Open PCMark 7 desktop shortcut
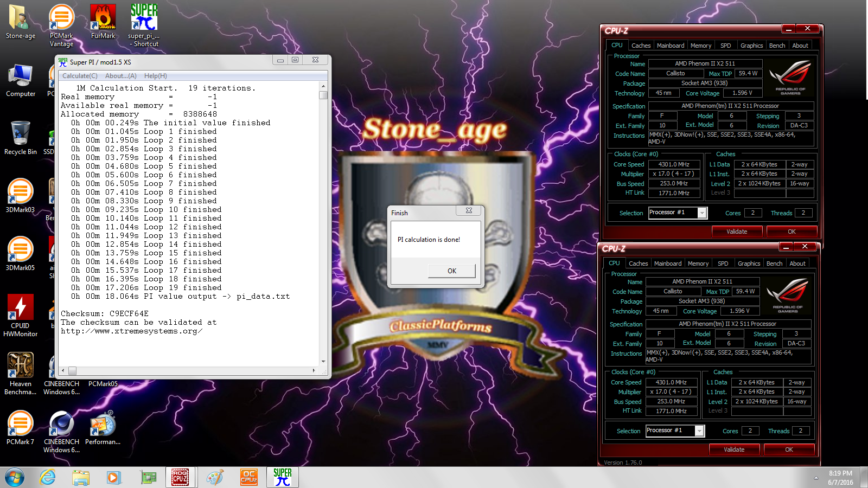Viewport: 868px width, 488px height. [x=20, y=428]
